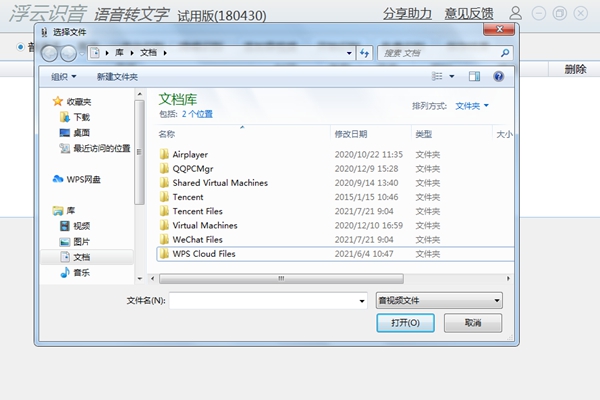Select Shared Virtual Machines folder icon
Viewport: 600px width, 400px height.
(x=164, y=183)
